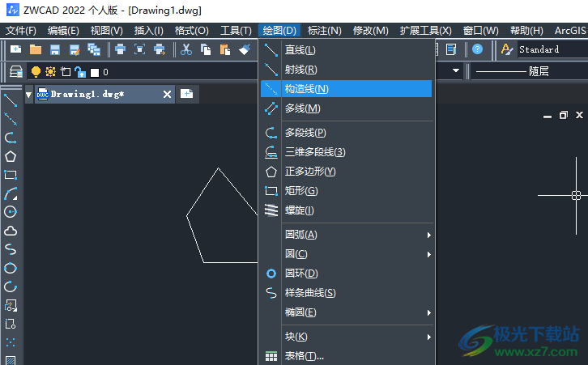Choose 多线(M) from the Draw menu
The image size is (588, 365).
pos(346,108)
